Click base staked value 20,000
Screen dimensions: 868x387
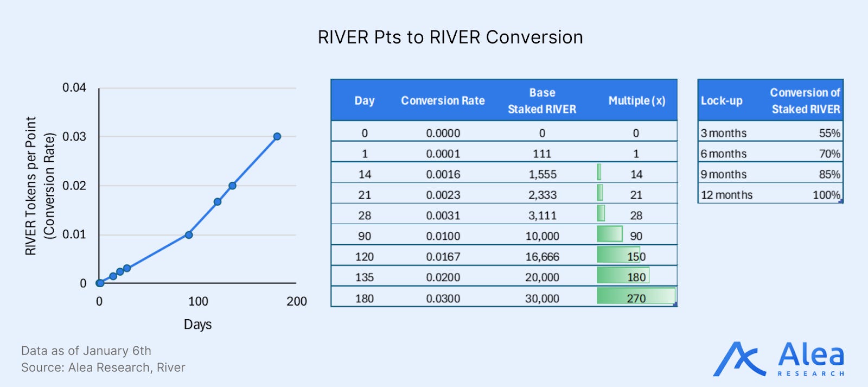(x=542, y=277)
